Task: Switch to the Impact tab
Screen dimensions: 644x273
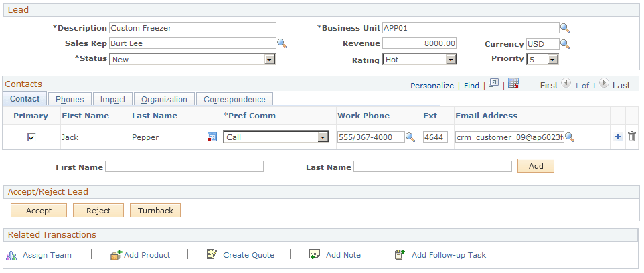Action: 112,99
